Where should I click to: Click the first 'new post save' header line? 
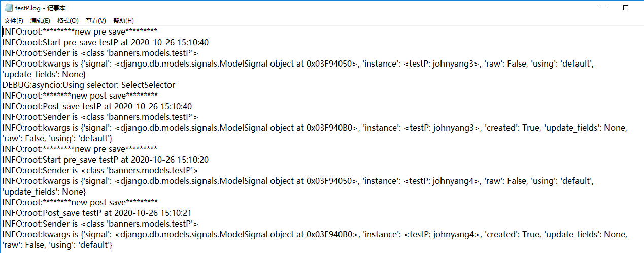[80, 96]
